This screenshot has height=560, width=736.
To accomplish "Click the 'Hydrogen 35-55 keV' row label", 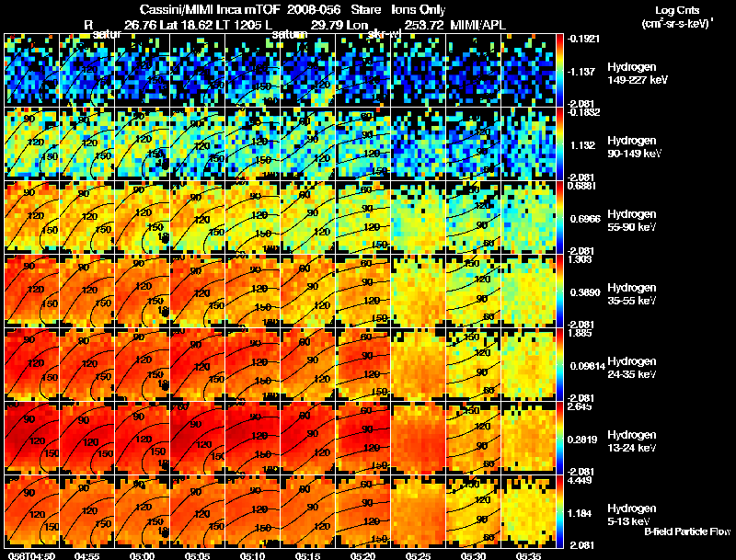I will click(632, 294).
